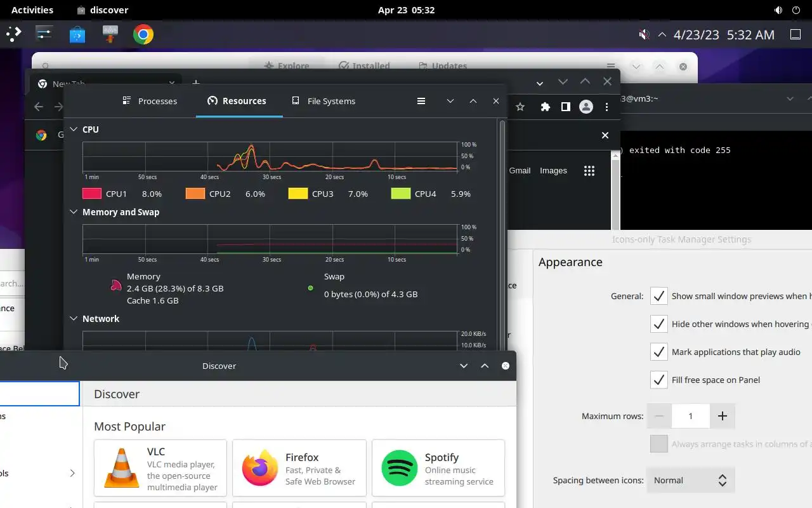Open the System Settings taskbar icon
The image size is (812, 508).
[44, 34]
